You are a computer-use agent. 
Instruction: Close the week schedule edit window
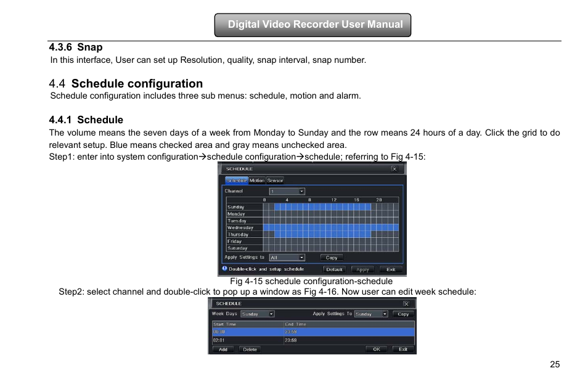406,303
